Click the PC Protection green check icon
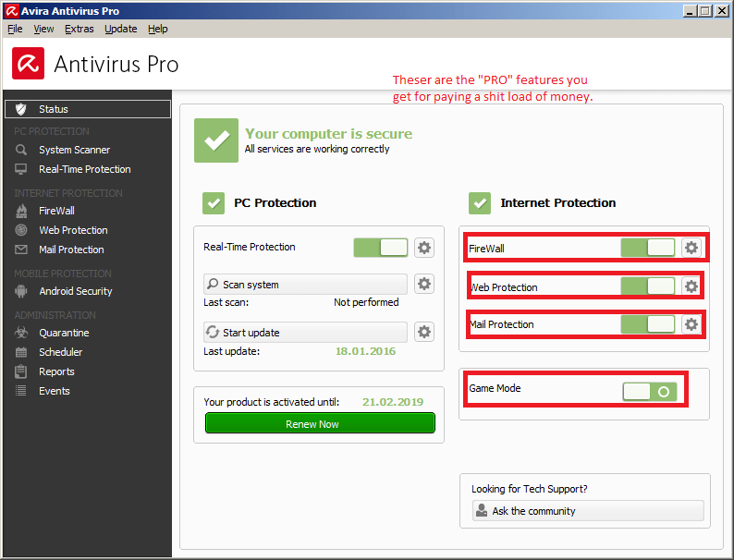 click(214, 203)
